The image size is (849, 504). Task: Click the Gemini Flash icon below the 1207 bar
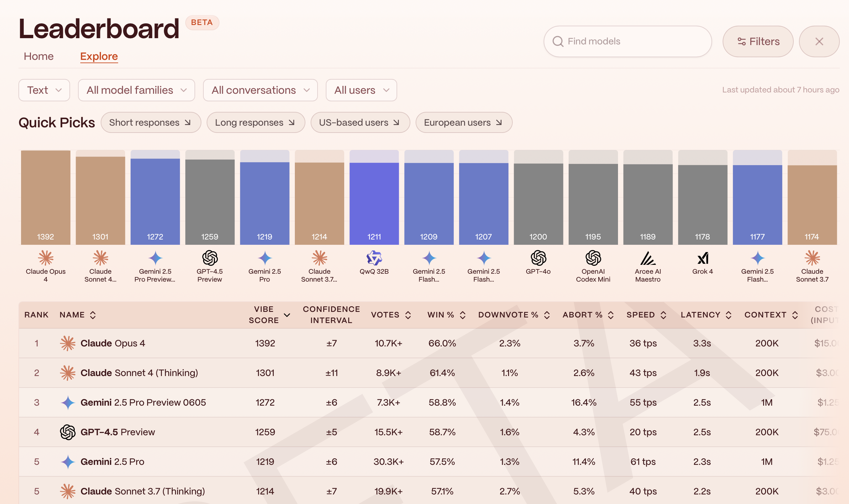pyautogui.click(x=484, y=258)
